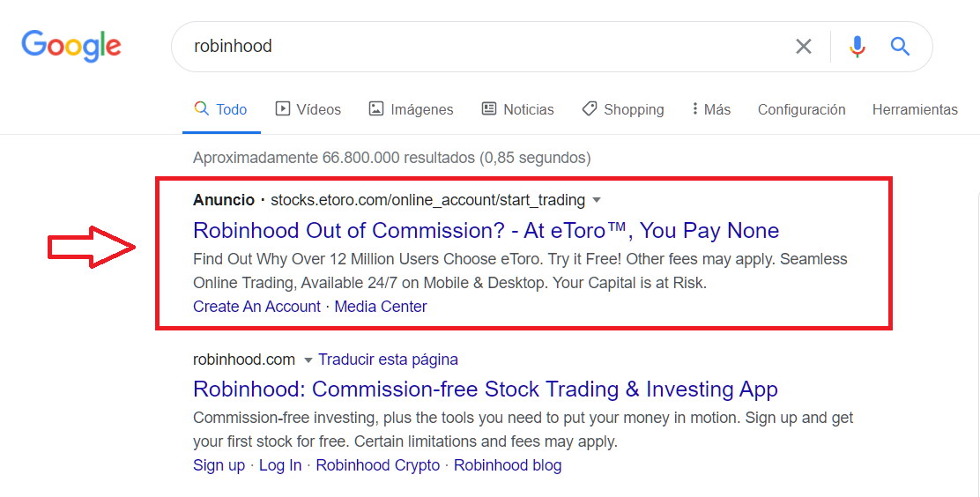
Task: Open the Media Center link
Action: tap(381, 307)
